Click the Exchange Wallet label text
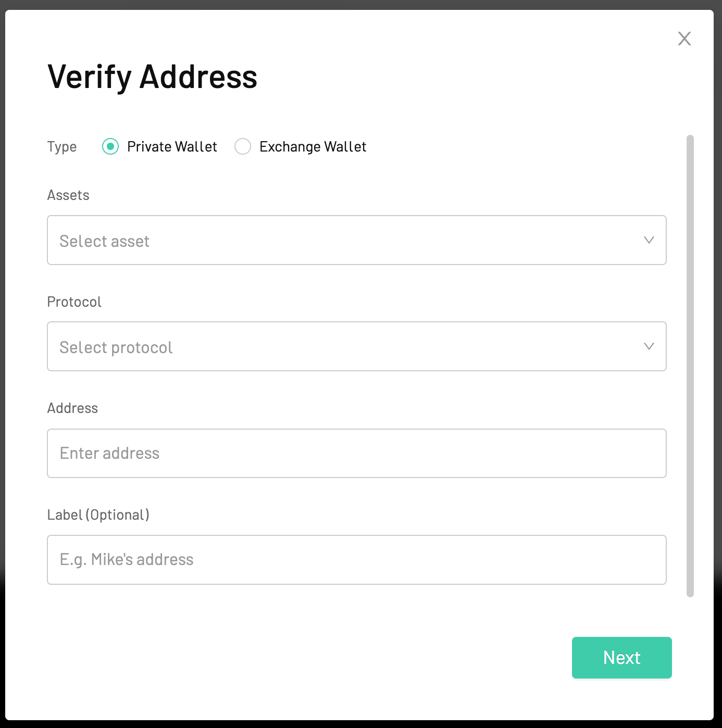722x728 pixels. click(x=313, y=147)
